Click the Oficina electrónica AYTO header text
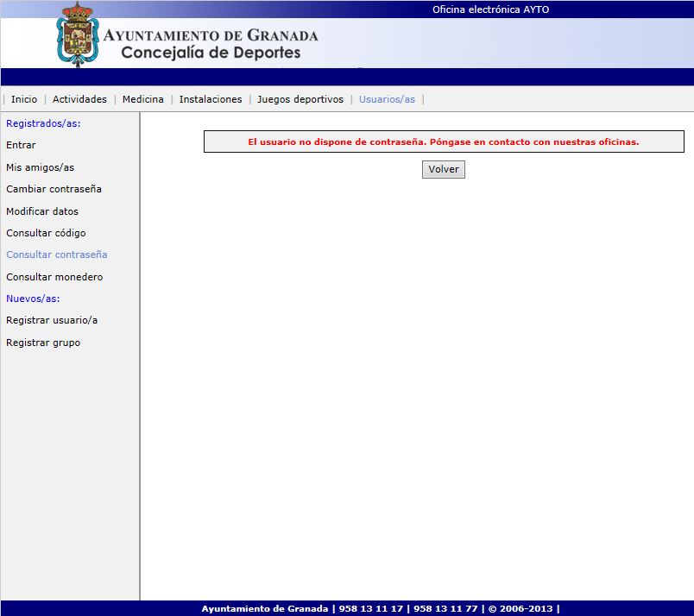The width and height of the screenshot is (694, 616). [490, 9]
